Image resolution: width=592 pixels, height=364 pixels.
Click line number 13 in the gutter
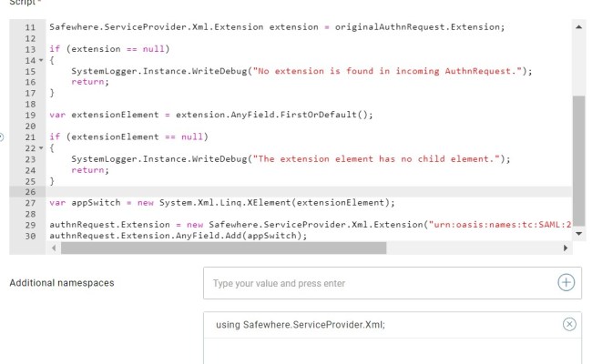30,49
